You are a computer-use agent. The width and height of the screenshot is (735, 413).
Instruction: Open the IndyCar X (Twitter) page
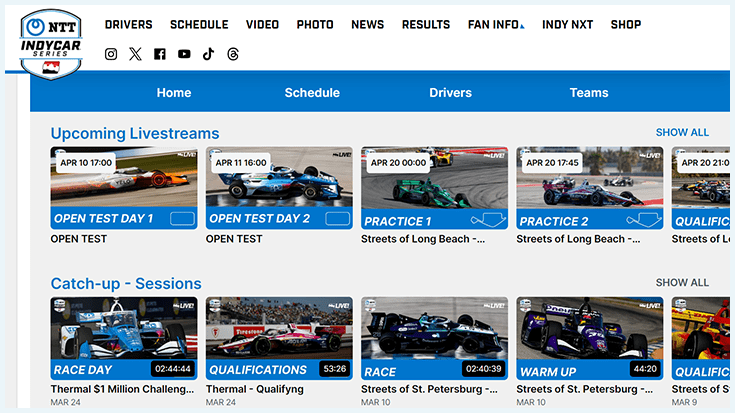(x=135, y=54)
